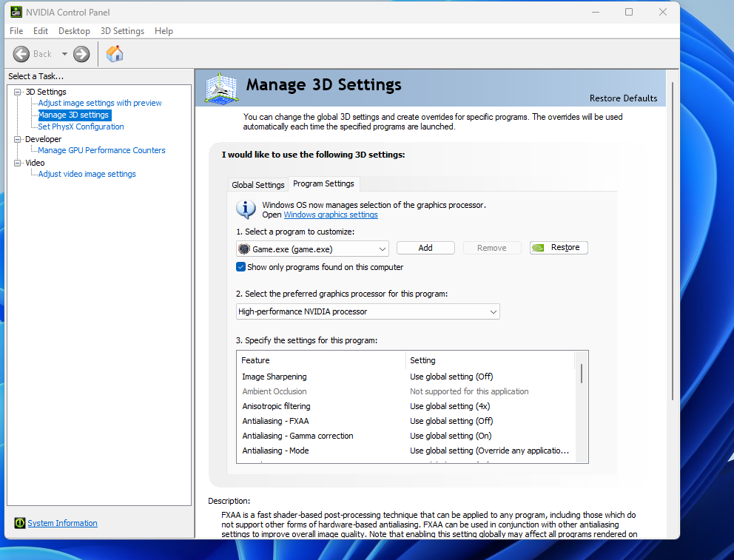Open Set PhysX Configuration
Screen dimensions: 734x560
(81, 126)
